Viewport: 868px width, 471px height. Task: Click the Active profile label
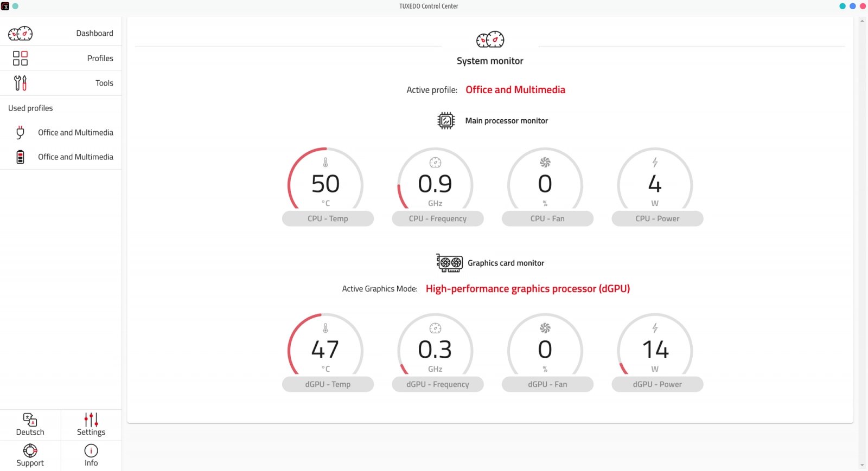432,90
